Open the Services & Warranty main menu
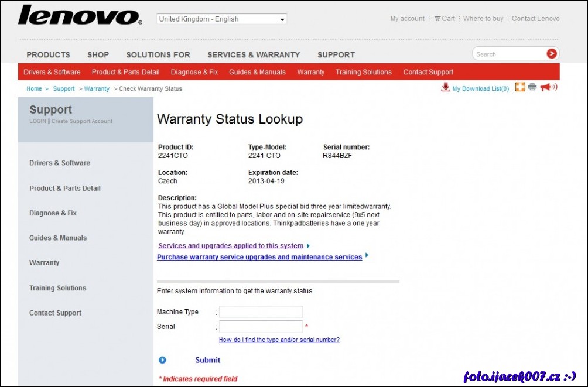 tap(254, 55)
